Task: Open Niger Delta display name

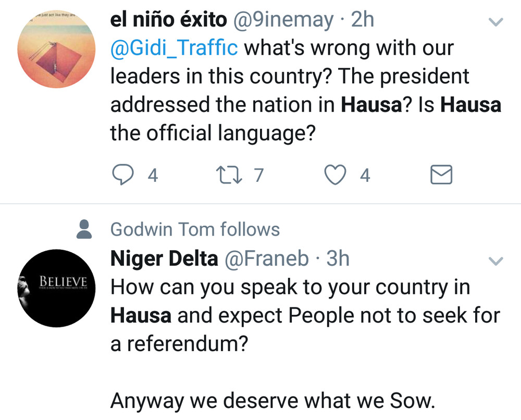Action: (x=164, y=258)
